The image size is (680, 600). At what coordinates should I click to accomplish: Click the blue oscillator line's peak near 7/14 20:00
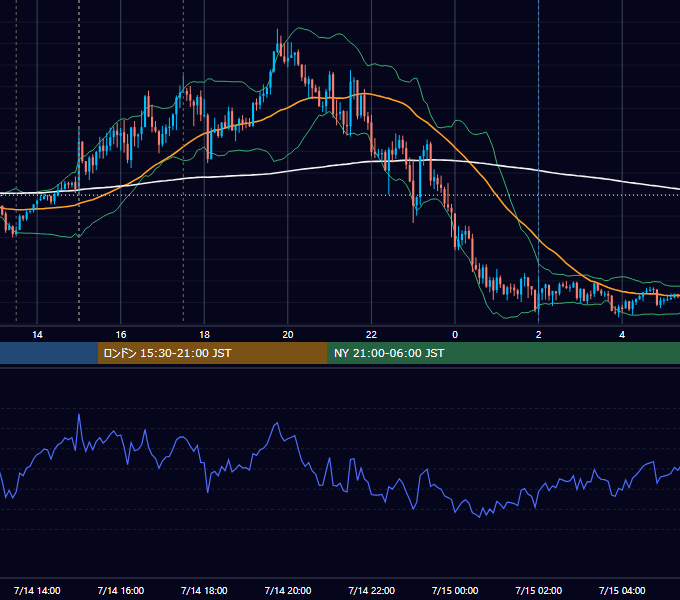[277, 423]
